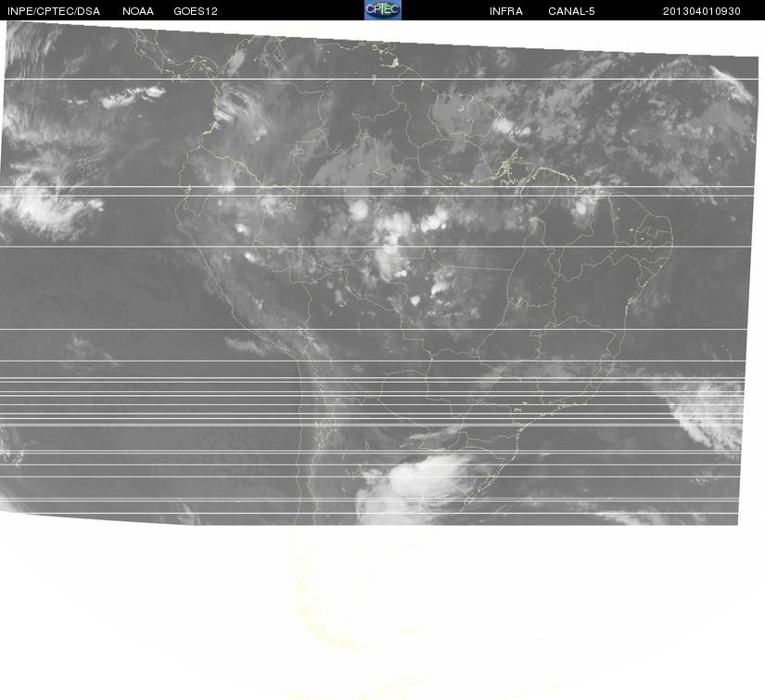Screen dimensions: 765x700
Task: Click the 201304010930 timestamp
Action: coord(702,11)
